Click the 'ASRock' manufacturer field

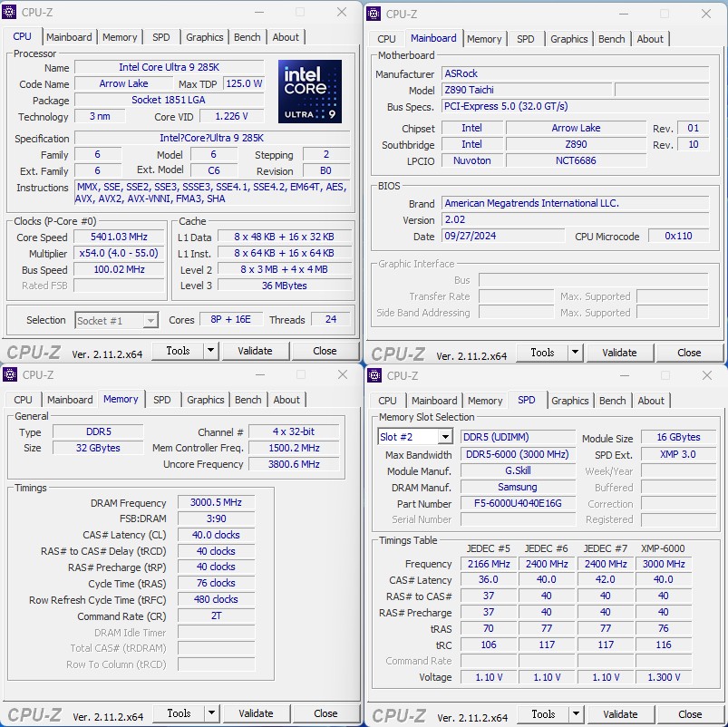576,73
